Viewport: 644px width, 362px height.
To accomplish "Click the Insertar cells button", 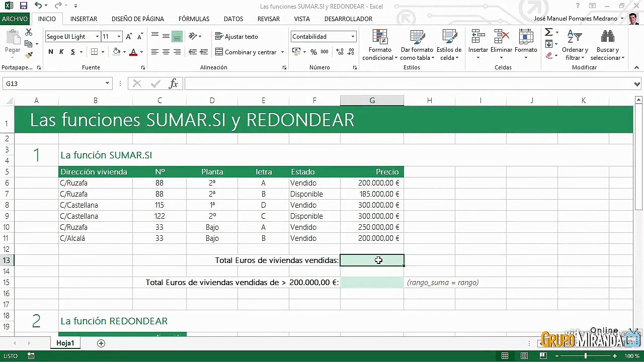I will point(478,44).
